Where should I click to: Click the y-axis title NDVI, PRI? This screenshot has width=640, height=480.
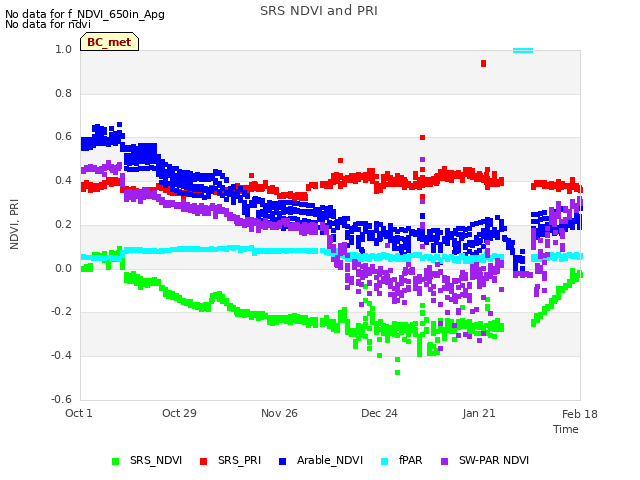(x=14, y=224)
